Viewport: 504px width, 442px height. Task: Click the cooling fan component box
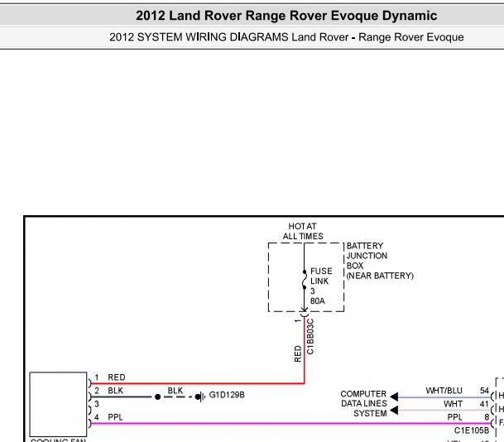coord(58,404)
